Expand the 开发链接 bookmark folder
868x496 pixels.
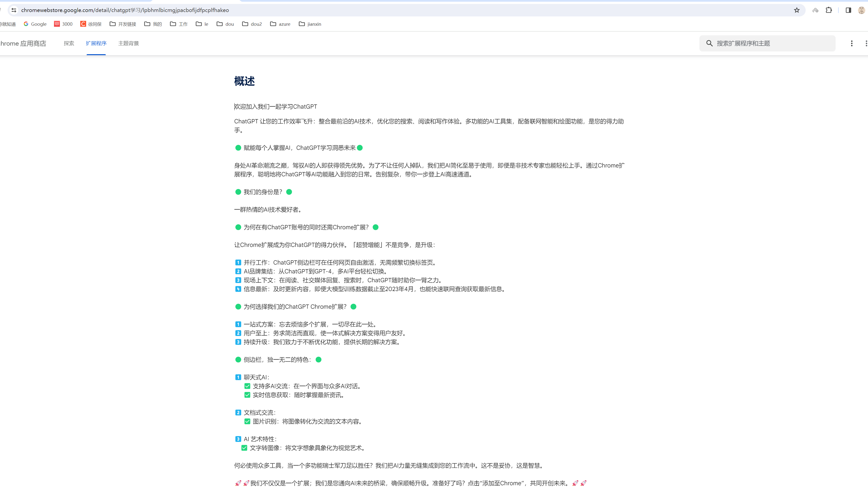point(123,24)
